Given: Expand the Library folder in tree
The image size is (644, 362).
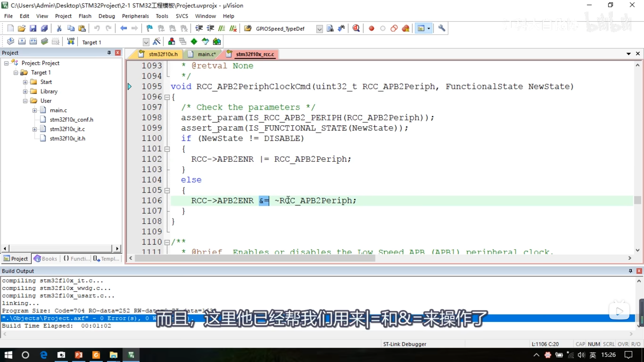Looking at the screenshot, I should 25,92.
